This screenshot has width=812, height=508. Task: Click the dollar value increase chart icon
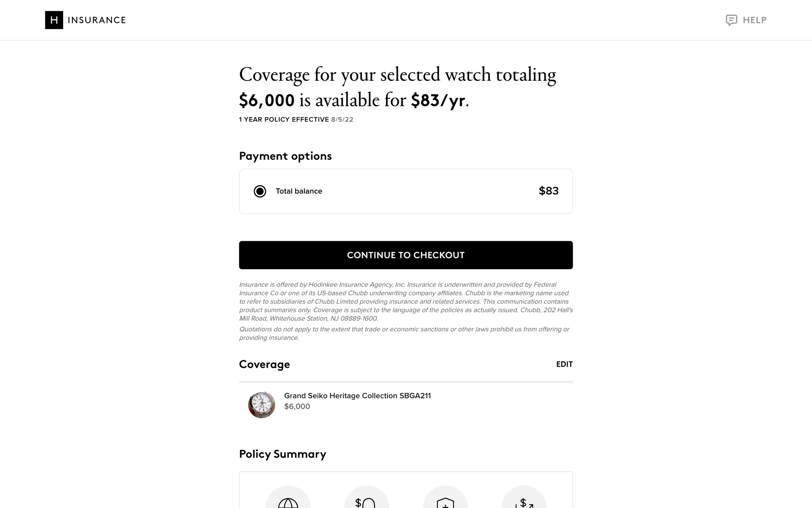pyautogui.click(x=524, y=502)
